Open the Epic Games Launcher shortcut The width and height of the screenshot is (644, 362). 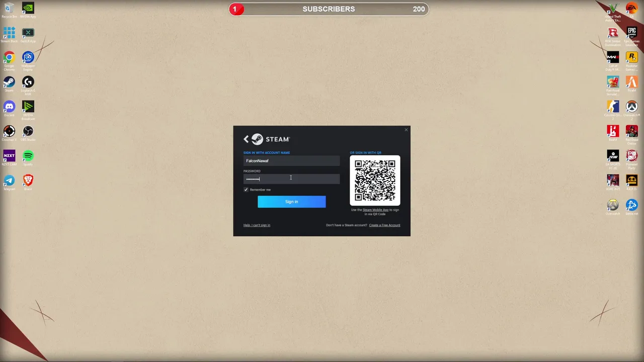(632, 36)
